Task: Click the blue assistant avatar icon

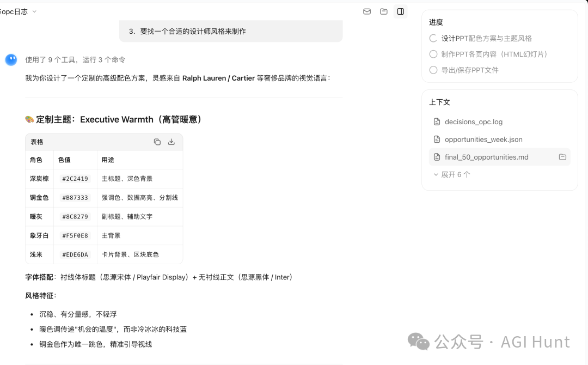Action: (x=11, y=59)
